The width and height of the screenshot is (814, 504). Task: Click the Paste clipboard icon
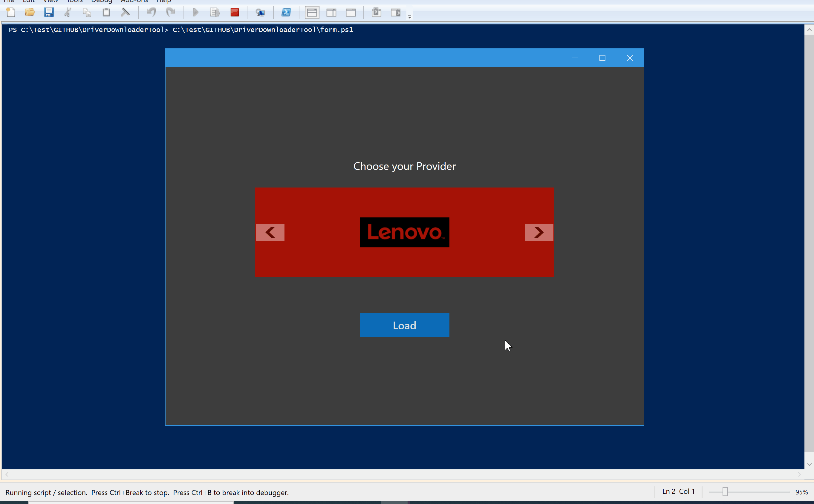(x=106, y=13)
